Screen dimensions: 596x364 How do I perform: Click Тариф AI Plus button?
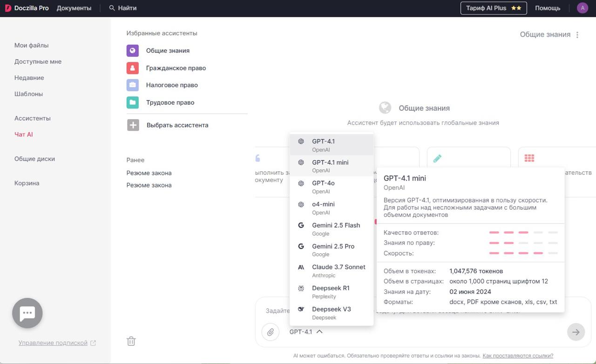(x=494, y=8)
